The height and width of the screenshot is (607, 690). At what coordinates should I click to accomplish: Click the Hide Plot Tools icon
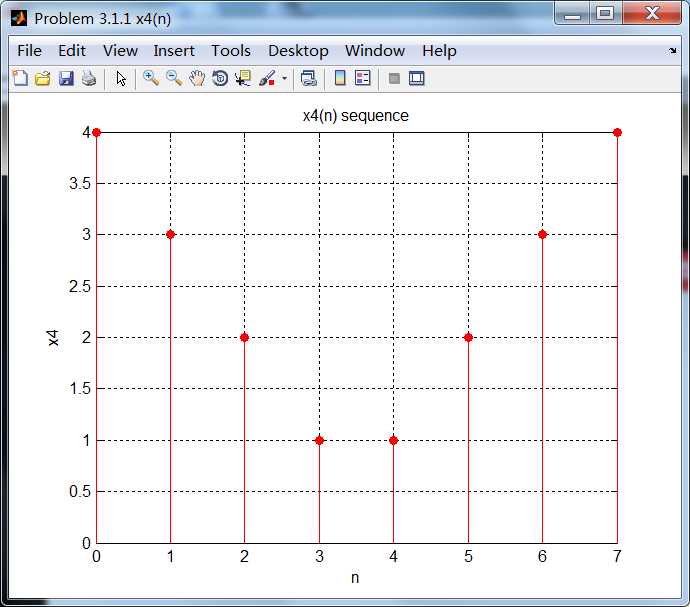point(394,79)
